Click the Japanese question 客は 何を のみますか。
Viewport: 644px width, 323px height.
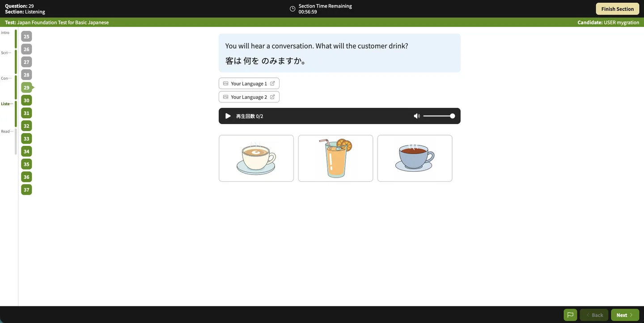[x=267, y=61]
